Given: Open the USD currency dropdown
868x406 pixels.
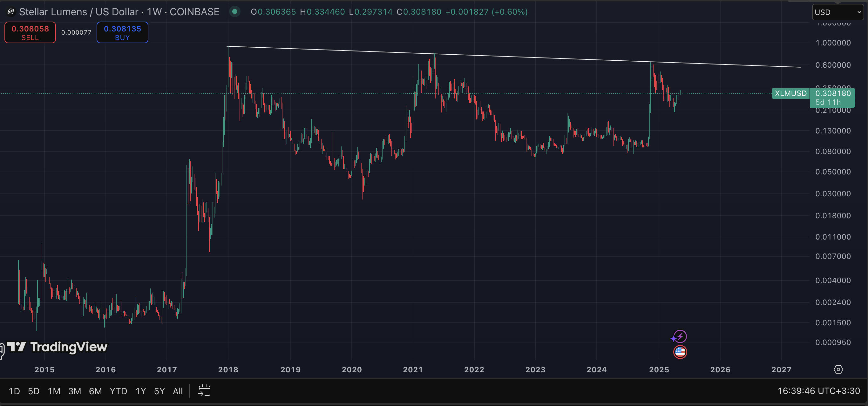Looking at the screenshot, I should [x=837, y=12].
